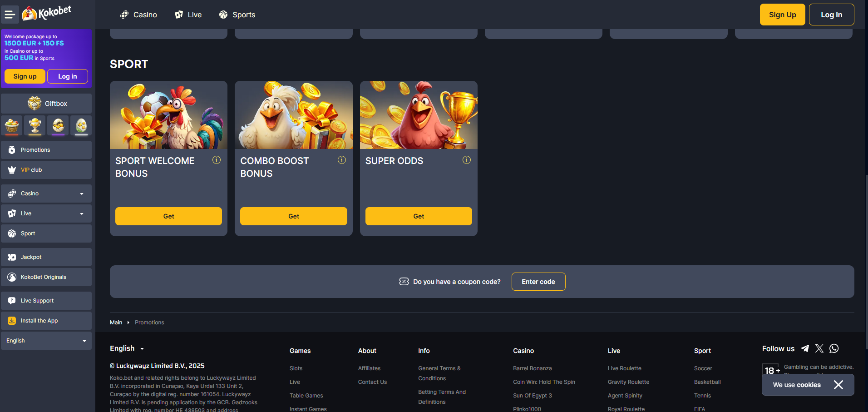Show info for Combo Boost Bonus
Image resolution: width=868 pixels, height=412 pixels.
pyautogui.click(x=342, y=160)
